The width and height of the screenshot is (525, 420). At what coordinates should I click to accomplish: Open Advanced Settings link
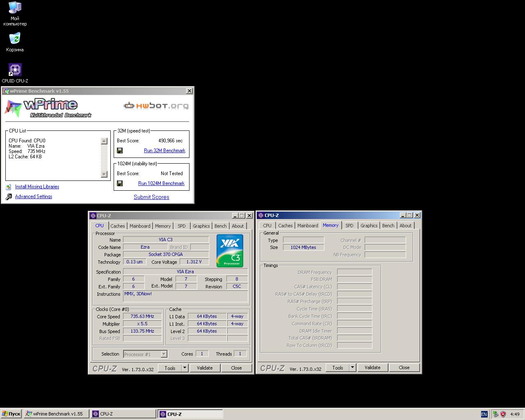pyautogui.click(x=34, y=196)
